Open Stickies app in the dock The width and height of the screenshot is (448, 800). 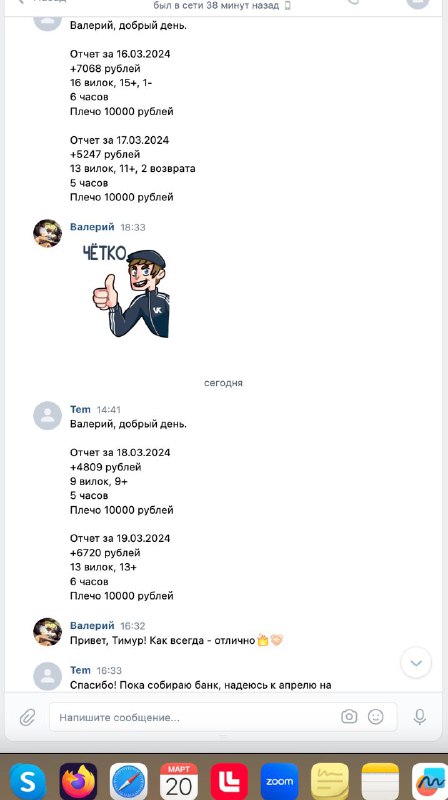click(x=330, y=781)
